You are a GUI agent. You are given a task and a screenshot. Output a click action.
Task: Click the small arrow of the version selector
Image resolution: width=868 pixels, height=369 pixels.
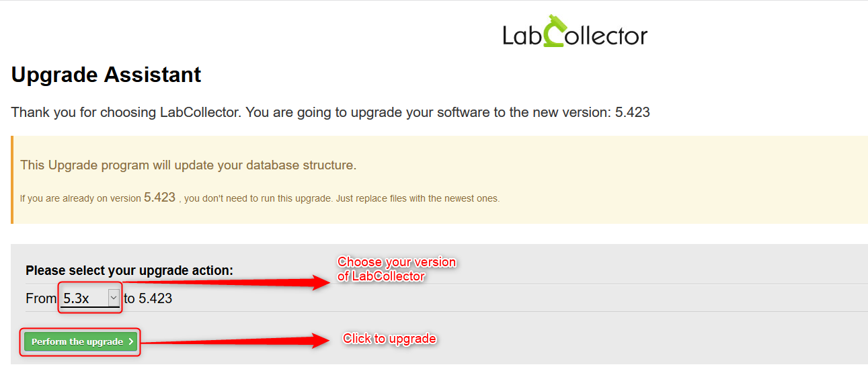[114, 298]
